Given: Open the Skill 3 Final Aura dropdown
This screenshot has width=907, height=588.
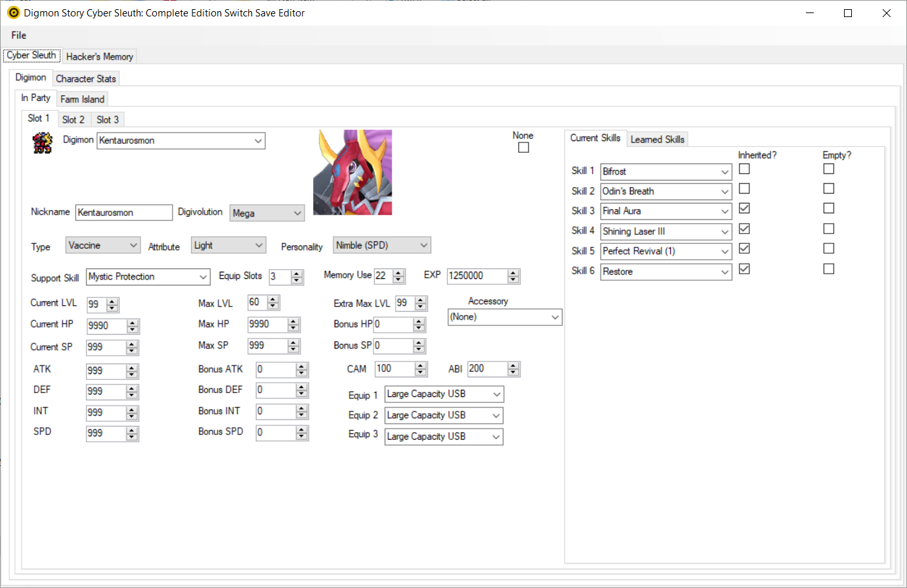Looking at the screenshot, I should tap(666, 211).
